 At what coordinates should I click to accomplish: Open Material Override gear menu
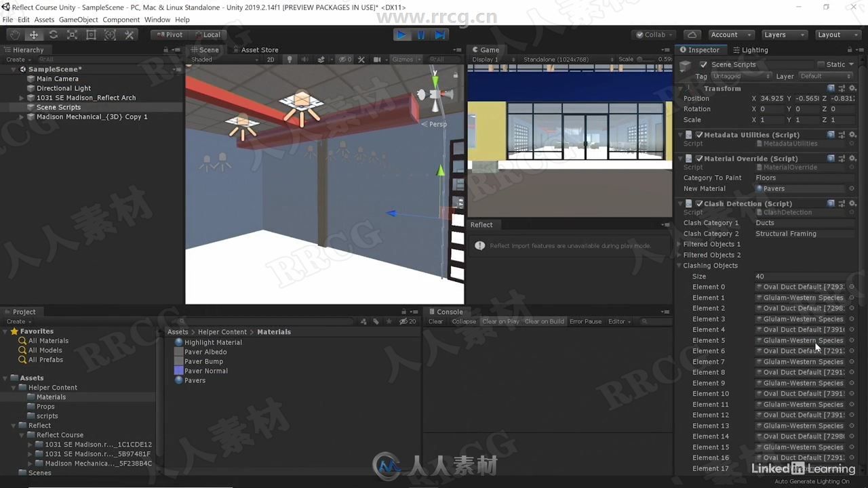[852, 159]
